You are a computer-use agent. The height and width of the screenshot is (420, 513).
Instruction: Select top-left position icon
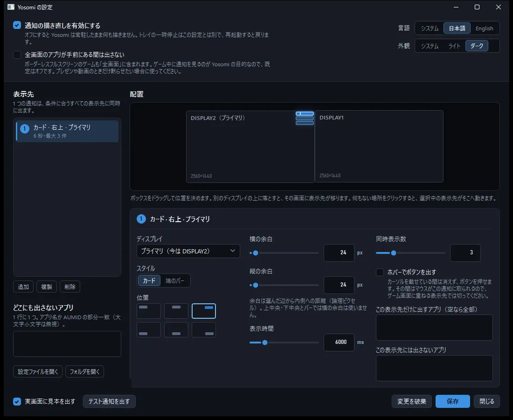(148, 311)
